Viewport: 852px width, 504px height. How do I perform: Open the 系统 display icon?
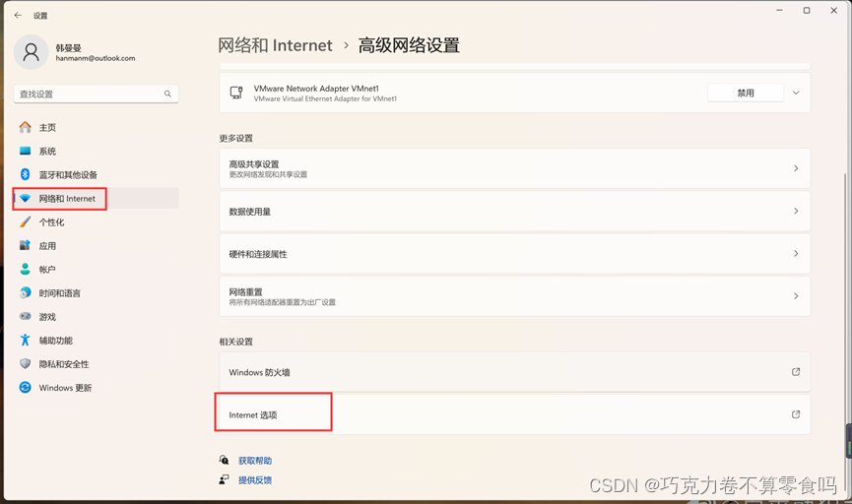click(25, 151)
